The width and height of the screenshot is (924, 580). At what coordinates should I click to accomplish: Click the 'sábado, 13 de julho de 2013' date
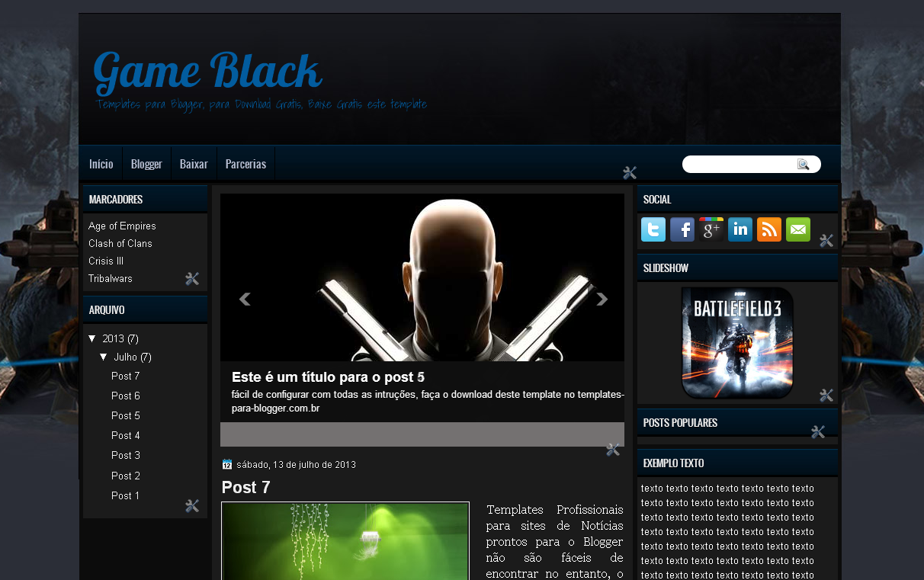(296, 464)
